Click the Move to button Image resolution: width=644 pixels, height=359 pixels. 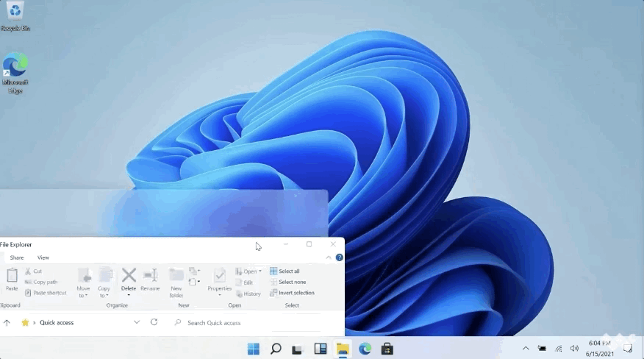pos(84,282)
